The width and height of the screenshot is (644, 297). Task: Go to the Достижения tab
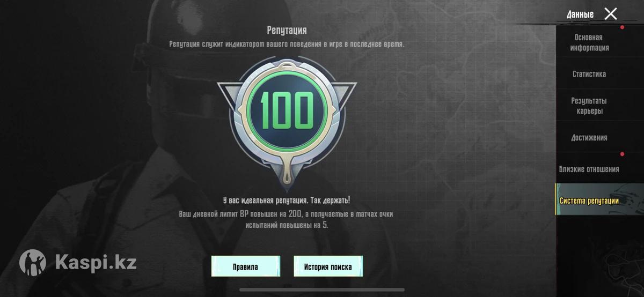[x=589, y=138]
